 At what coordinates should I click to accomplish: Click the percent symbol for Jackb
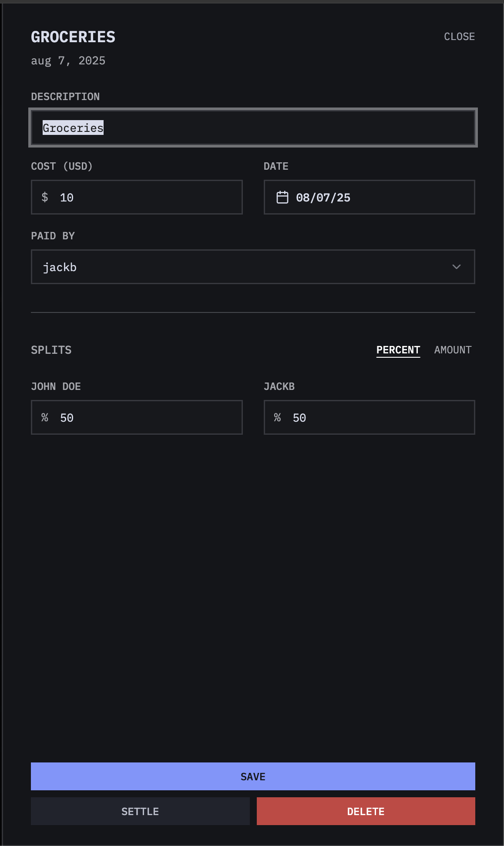(277, 417)
